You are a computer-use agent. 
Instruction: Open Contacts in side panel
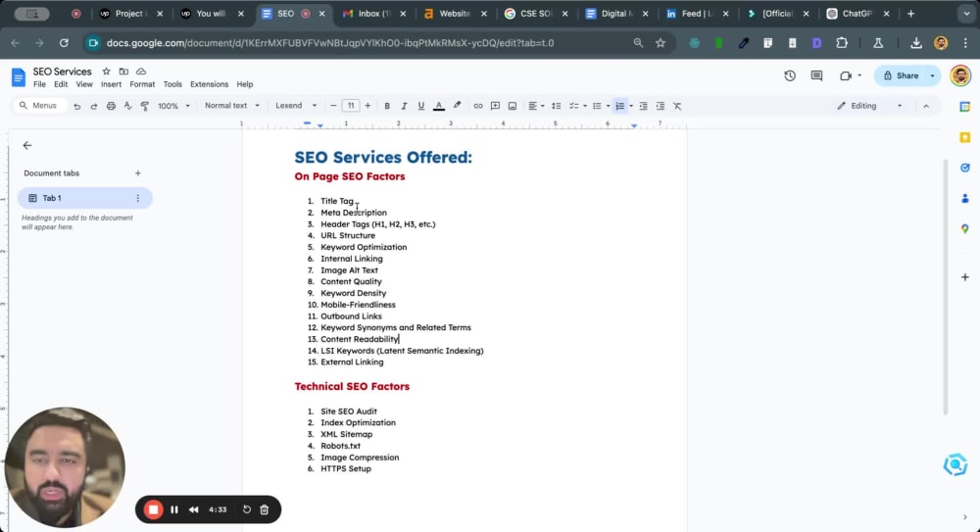coord(965,198)
